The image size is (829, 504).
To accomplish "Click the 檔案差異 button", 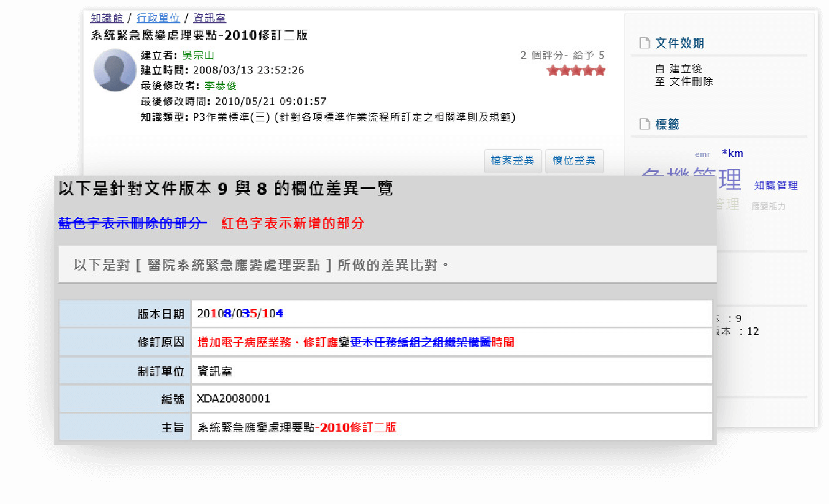I will pyautogui.click(x=513, y=160).
